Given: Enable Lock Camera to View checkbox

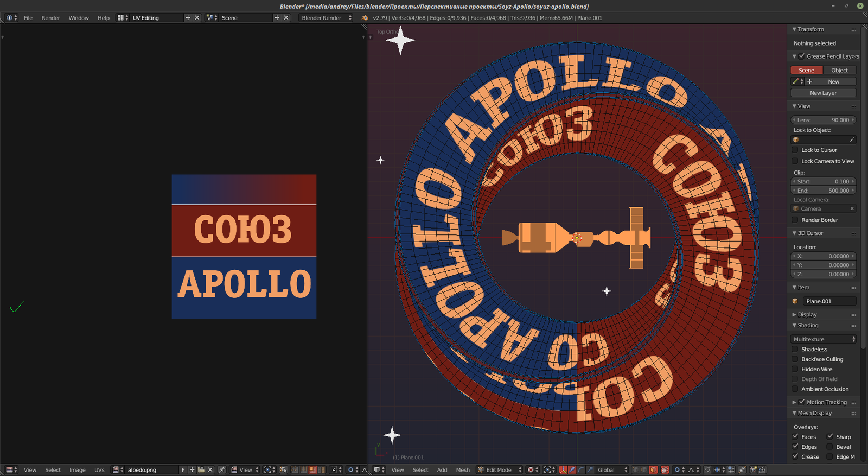Looking at the screenshot, I should pyautogui.click(x=795, y=161).
